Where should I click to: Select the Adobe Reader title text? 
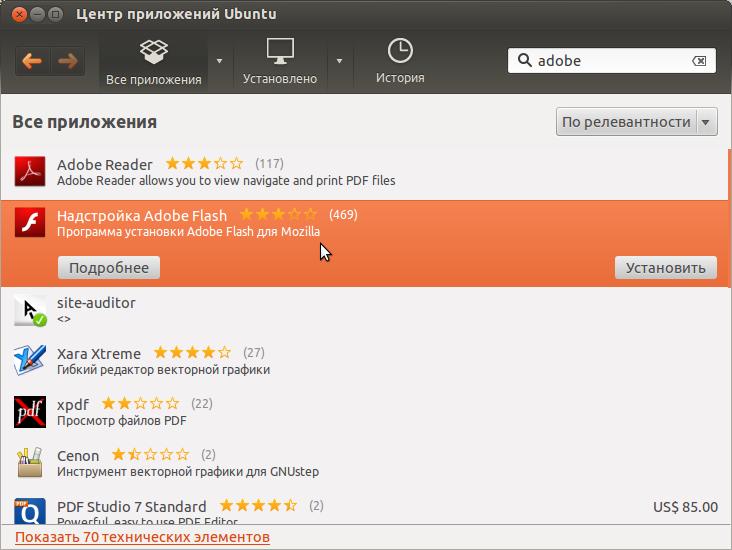coord(105,165)
